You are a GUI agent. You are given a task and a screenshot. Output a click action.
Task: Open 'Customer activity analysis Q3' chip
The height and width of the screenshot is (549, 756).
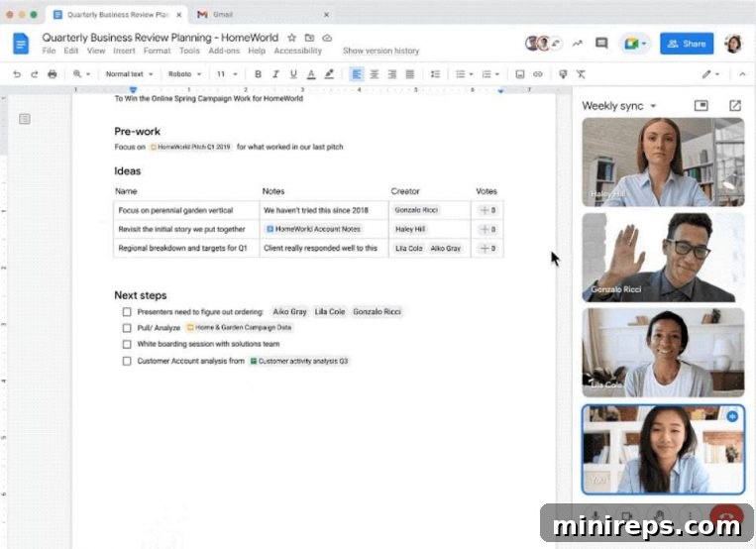[x=299, y=361]
